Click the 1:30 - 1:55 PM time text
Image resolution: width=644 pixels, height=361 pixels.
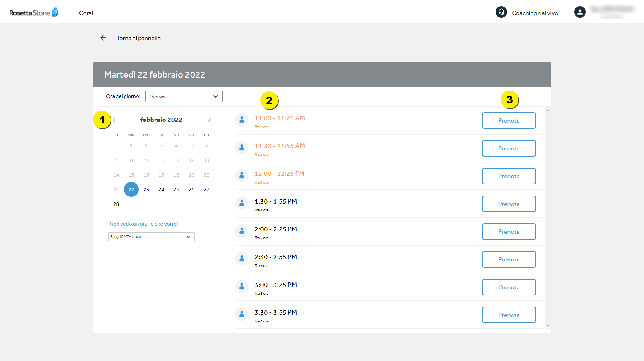[x=276, y=202]
